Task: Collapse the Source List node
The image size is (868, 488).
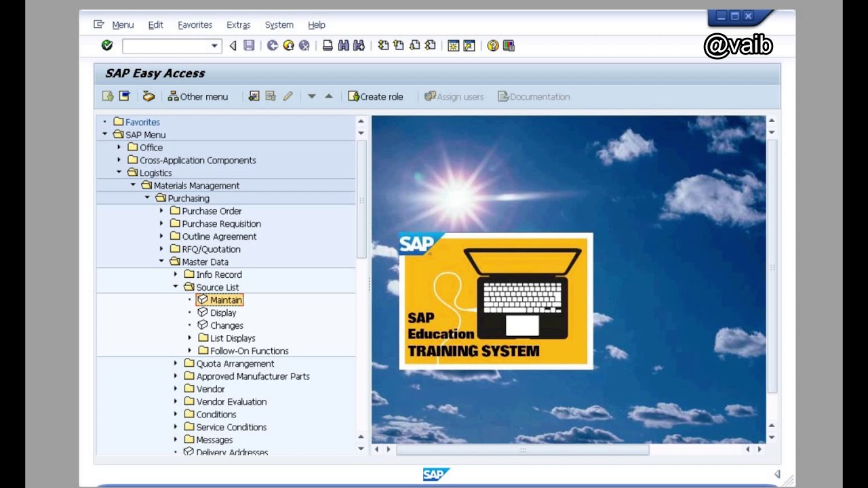Action: [176, 287]
